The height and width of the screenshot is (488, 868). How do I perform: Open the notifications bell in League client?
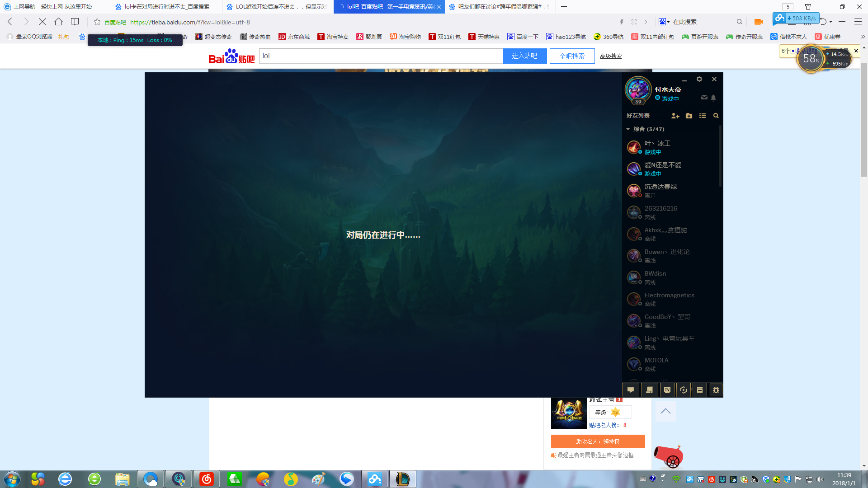click(713, 98)
